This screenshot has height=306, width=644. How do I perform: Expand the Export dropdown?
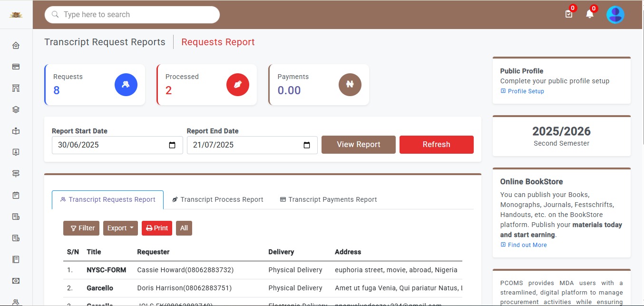click(120, 228)
